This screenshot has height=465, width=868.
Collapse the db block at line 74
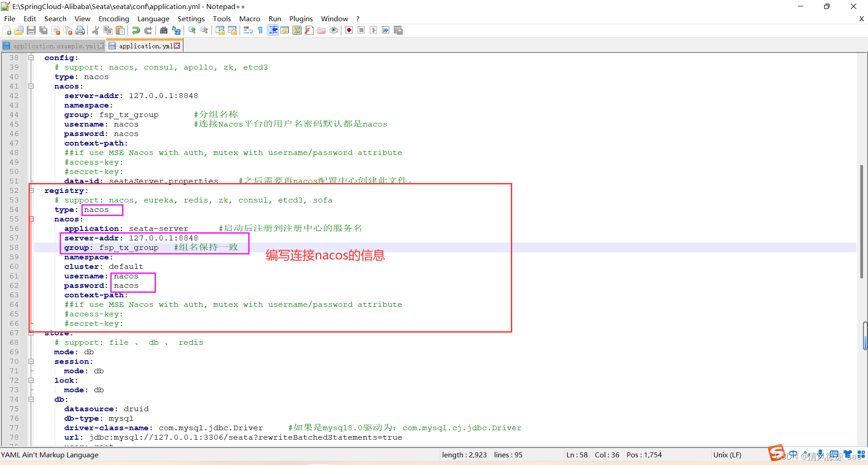pyautogui.click(x=31, y=399)
